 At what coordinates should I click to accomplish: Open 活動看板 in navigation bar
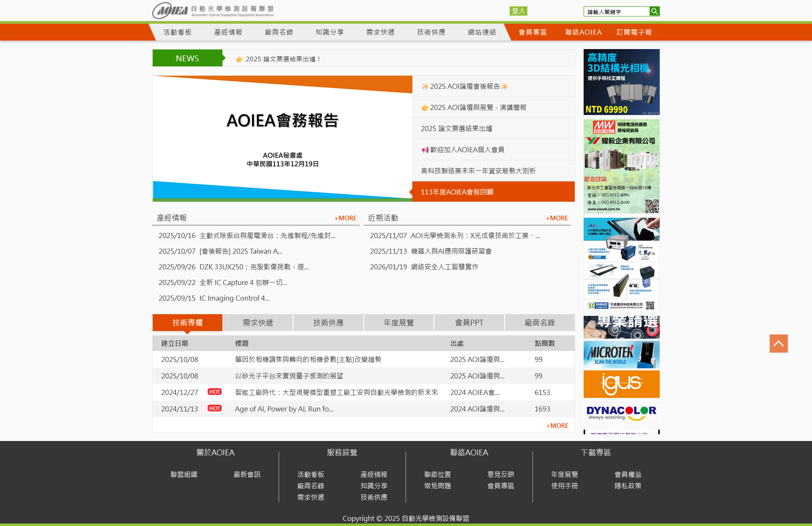point(178,32)
